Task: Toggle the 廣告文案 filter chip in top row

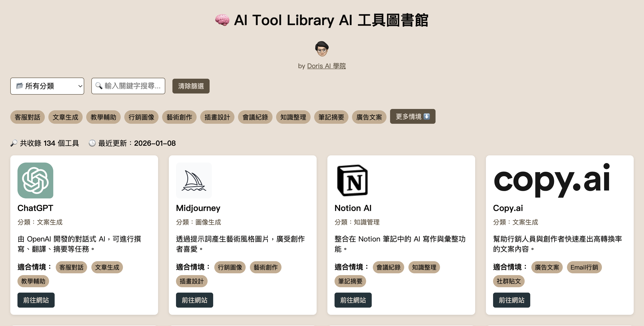Action: pos(369,117)
